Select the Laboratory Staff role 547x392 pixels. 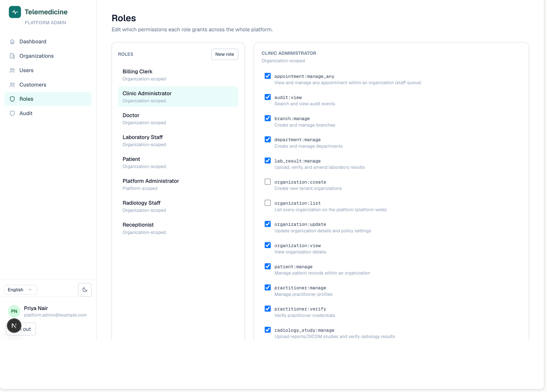click(178, 140)
